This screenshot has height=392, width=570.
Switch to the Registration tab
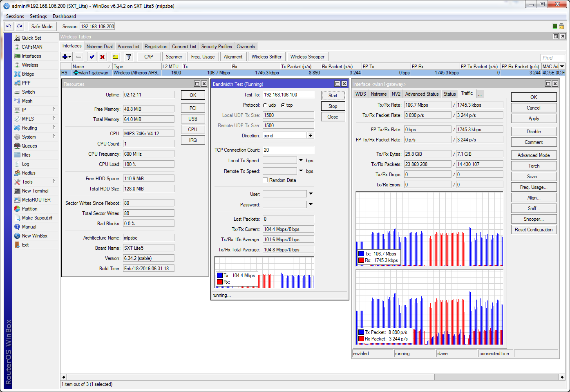pos(156,47)
